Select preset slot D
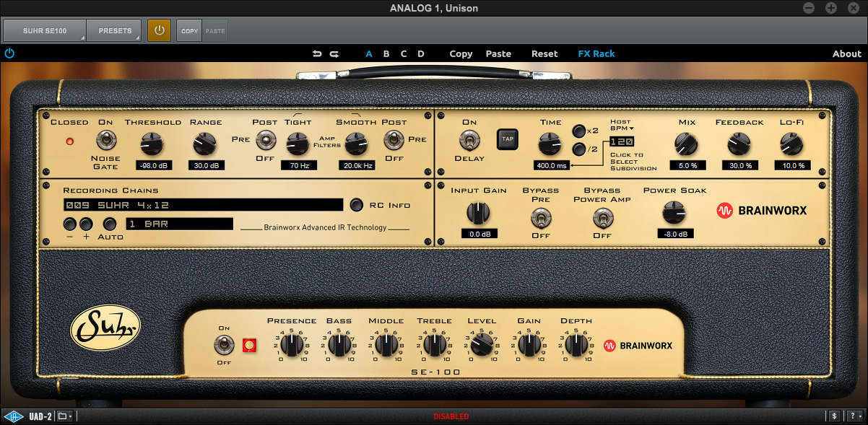This screenshot has width=868, height=425. pos(421,53)
